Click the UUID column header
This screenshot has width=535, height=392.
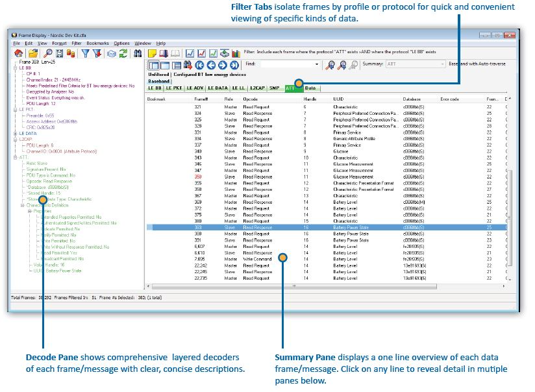click(339, 99)
